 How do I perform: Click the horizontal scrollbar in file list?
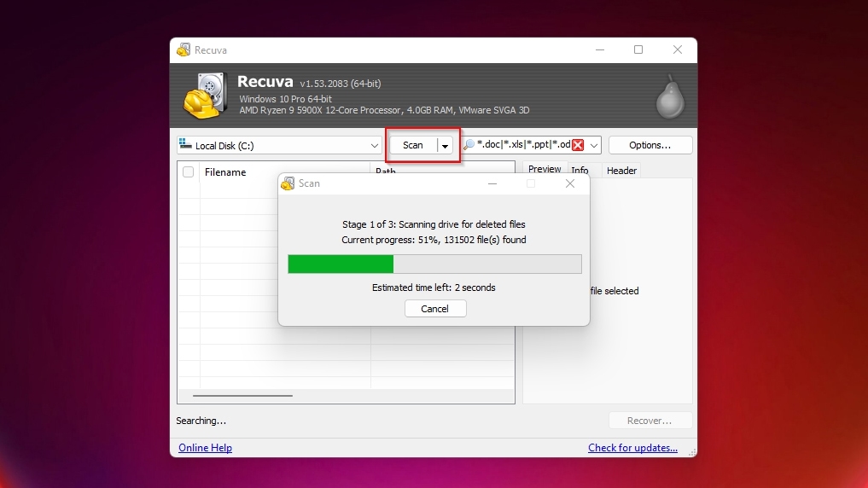(x=242, y=396)
